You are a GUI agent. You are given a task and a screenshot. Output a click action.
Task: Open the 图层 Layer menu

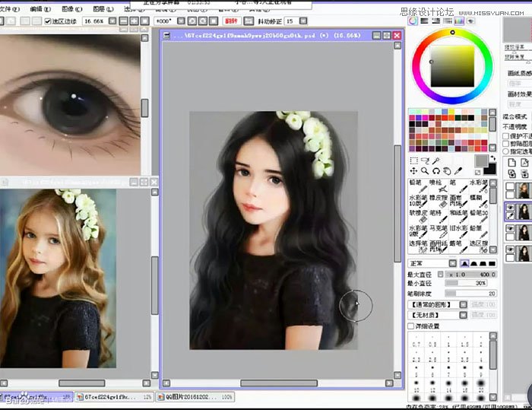click(103, 9)
